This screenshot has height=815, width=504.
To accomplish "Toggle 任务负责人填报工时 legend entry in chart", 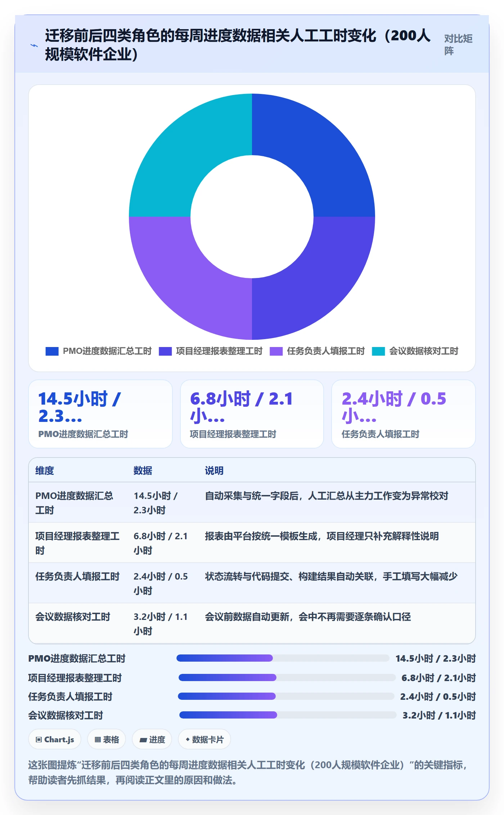I will tap(317, 351).
